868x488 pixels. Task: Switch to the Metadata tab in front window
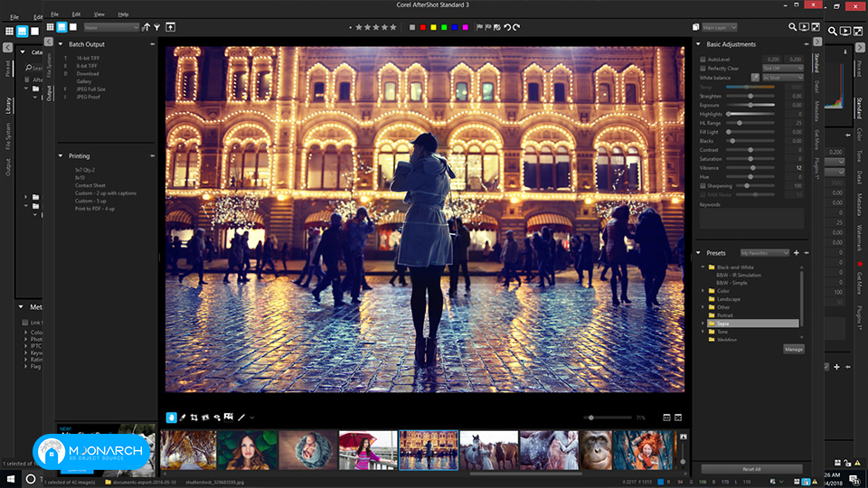pyautogui.click(x=816, y=110)
